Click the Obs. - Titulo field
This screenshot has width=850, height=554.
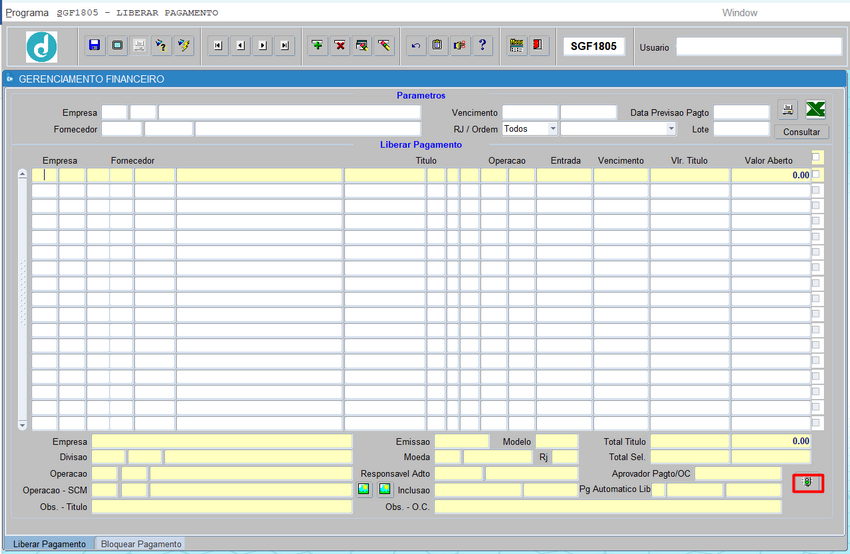[222, 507]
